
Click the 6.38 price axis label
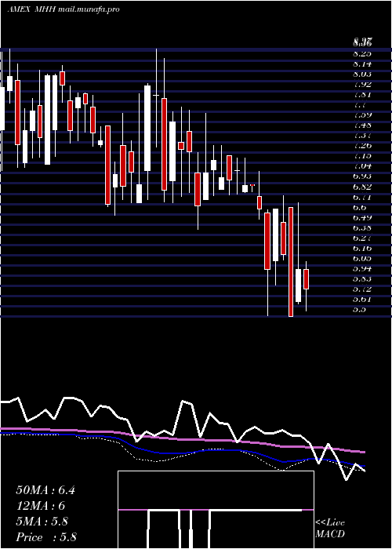click(362, 228)
